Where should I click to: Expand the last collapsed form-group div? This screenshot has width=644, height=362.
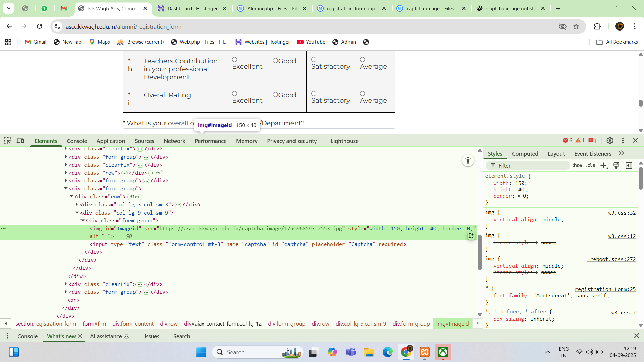[x=66, y=292]
